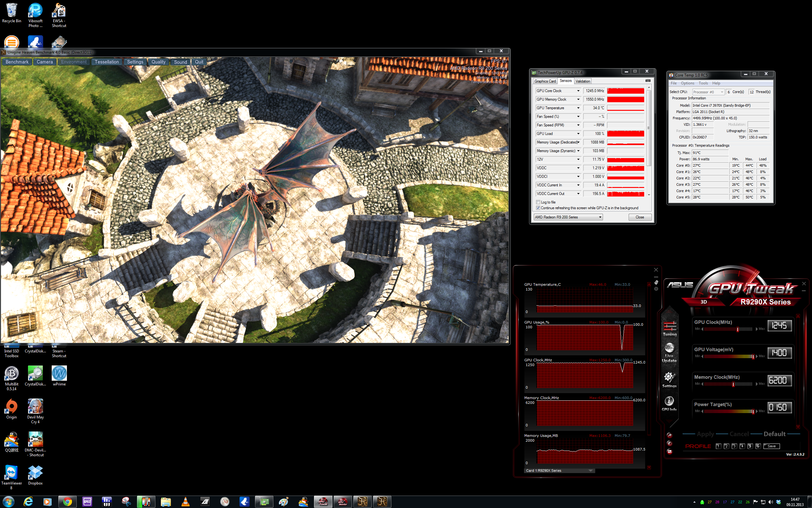
Task: Open the Tools menu in Core Temp
Action: click(x=703, y=83)
